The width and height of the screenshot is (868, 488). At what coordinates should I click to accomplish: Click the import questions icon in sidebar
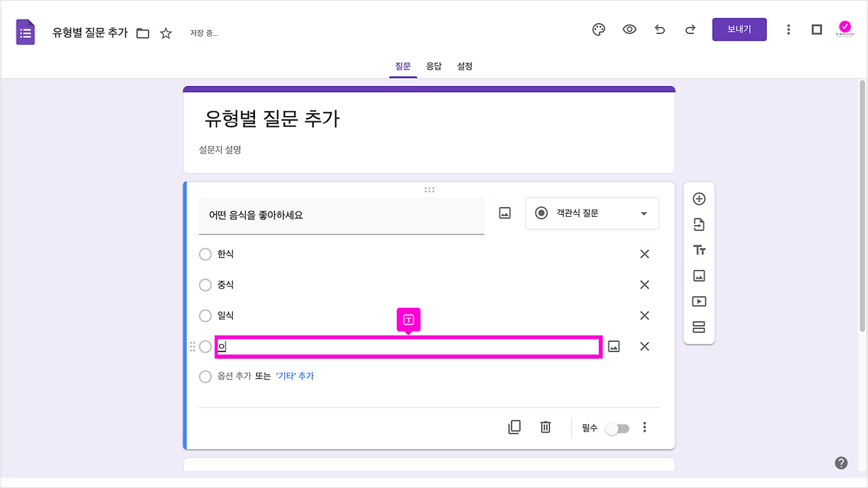pyautogui.click(x=698, y=224)
